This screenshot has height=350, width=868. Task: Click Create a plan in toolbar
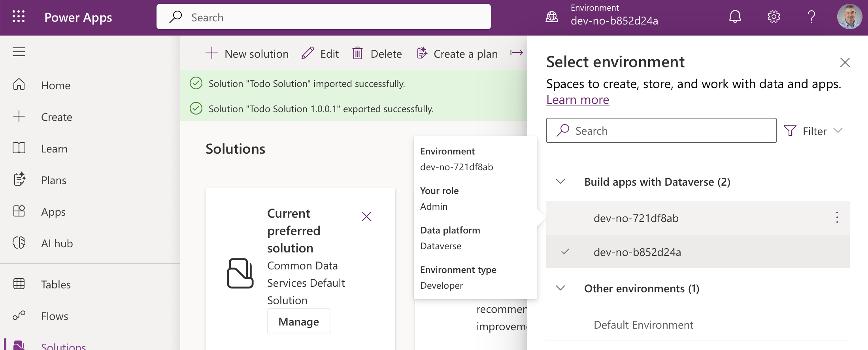[x=457, y=53]
